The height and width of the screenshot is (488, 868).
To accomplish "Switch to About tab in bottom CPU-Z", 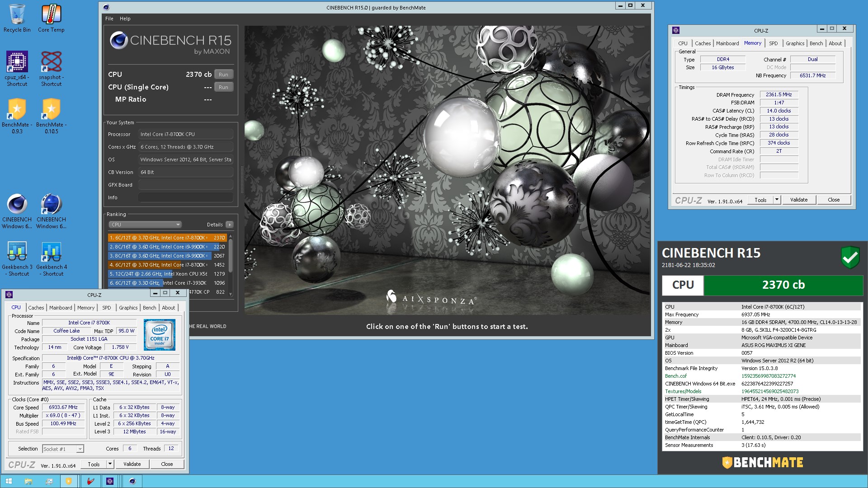I will pyautogui.click(x=169, y=308).
